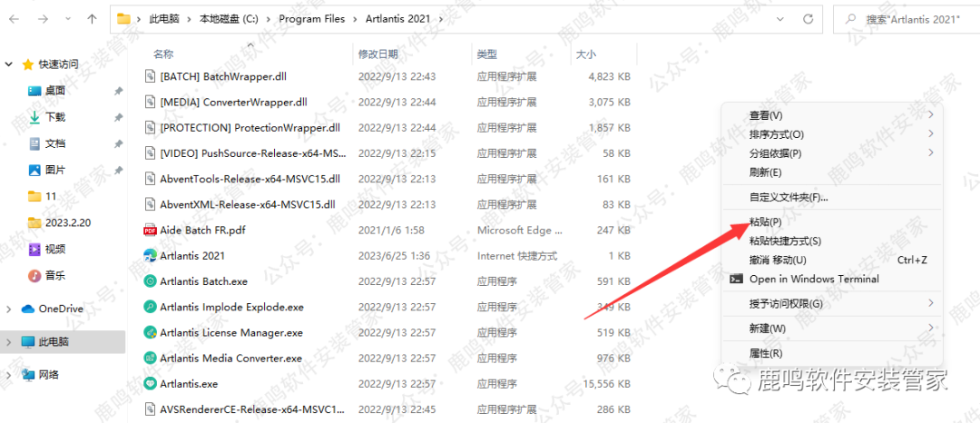The image size is (980, 423).
Task: Select the Artlantis Batch.exe file icon
Action: [x=151, y=281]
